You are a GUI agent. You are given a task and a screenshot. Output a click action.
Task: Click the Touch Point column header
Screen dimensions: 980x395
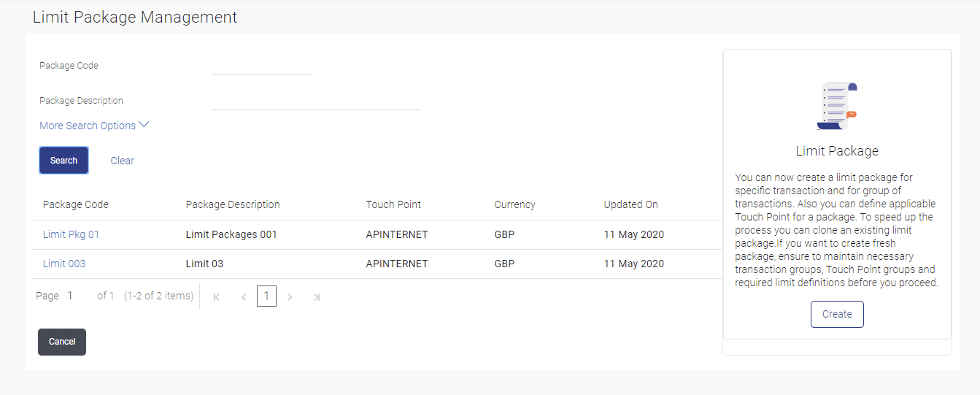(393, 204)
